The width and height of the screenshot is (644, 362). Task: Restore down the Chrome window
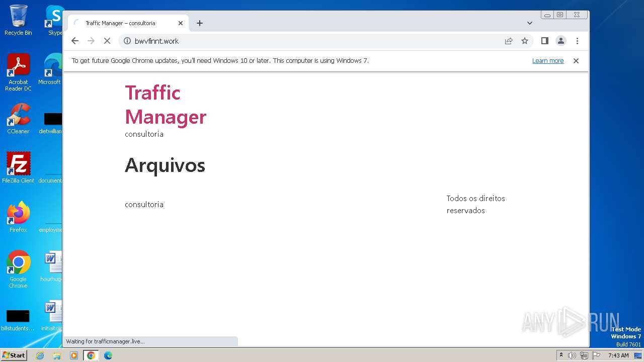560,15
